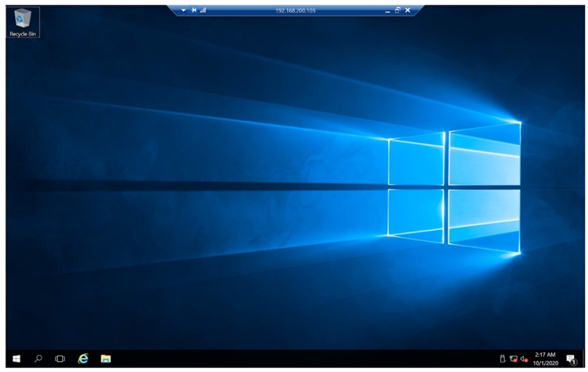
Task: Toggle the connection bar pin
Action: tap(194, 10)
